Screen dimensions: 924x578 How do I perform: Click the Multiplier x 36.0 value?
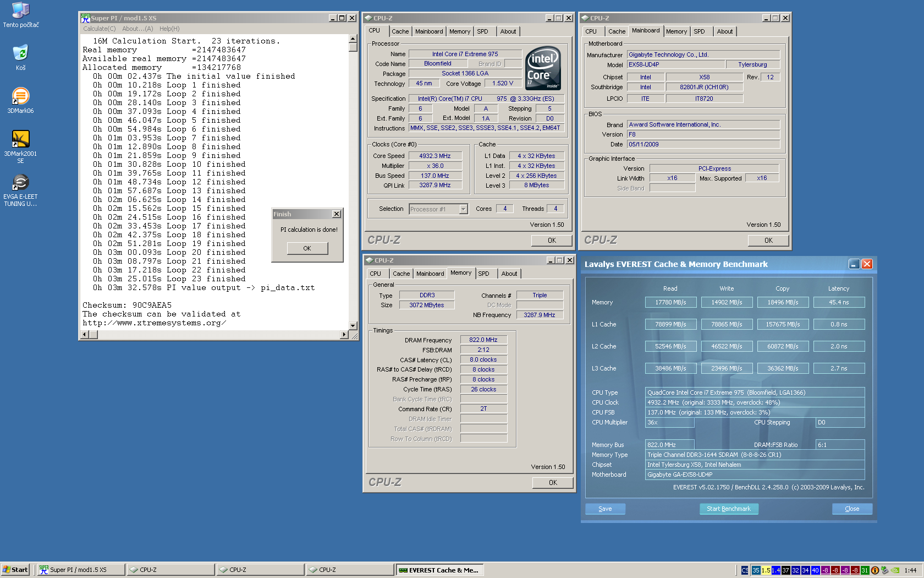(x=435, y=166)
